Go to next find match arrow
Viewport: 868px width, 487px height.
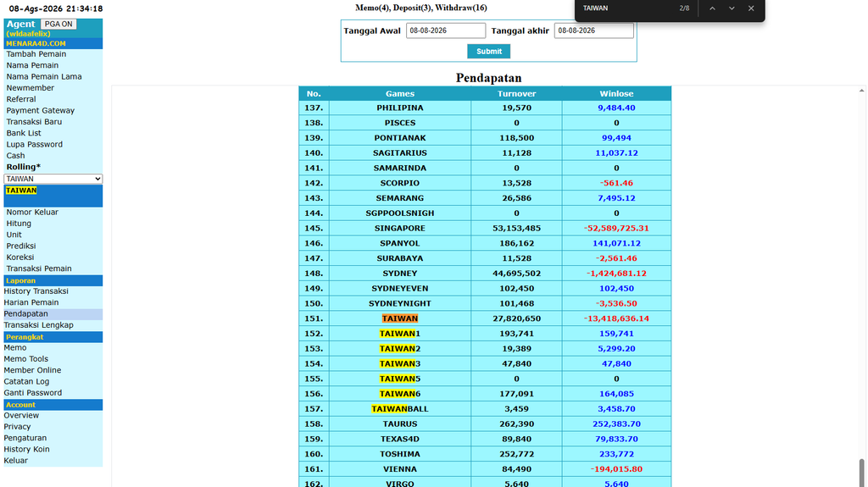[x=732, y=8]
